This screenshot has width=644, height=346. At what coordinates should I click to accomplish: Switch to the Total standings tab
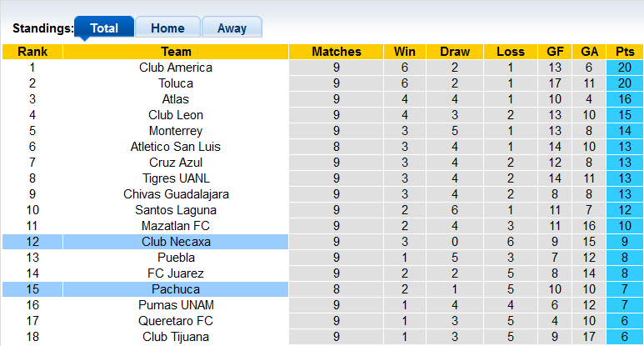104,28
